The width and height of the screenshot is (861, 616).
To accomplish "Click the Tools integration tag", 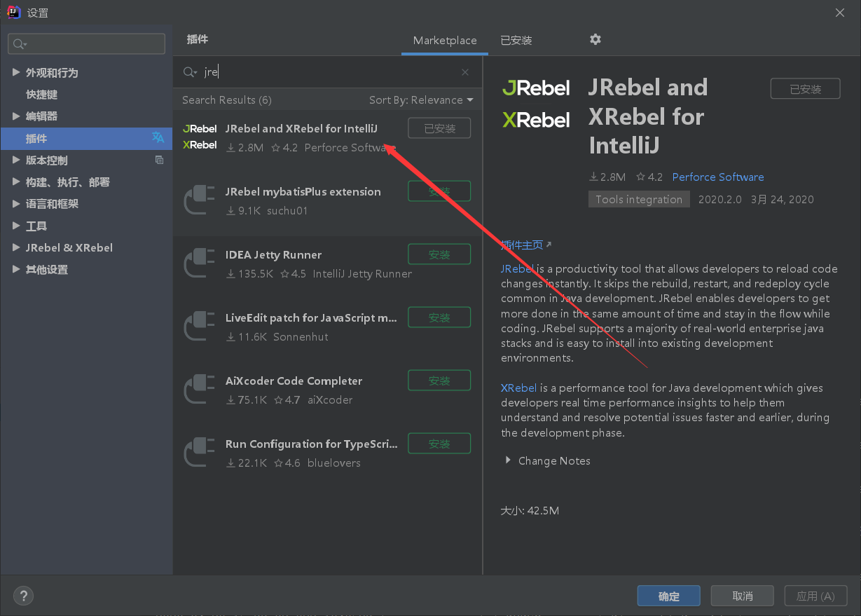I will pyautogui.click(x=639, y=199).
